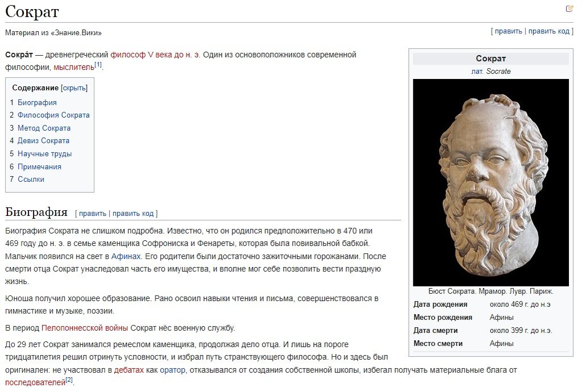Viewport: 582px width, 392px height.
Task: Open the top 'править код' link
Action: [548, 31]
